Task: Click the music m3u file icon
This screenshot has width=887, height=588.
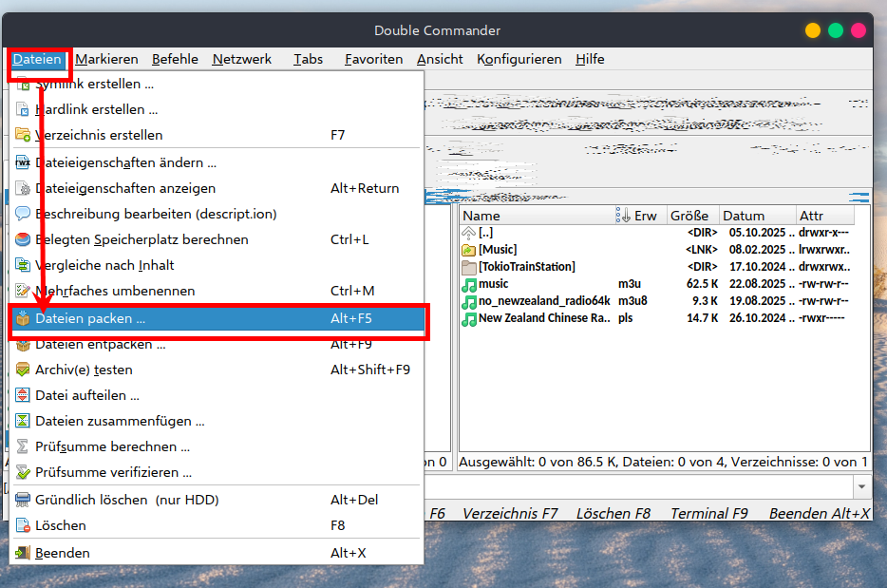Action: click(x=468, y=284)
